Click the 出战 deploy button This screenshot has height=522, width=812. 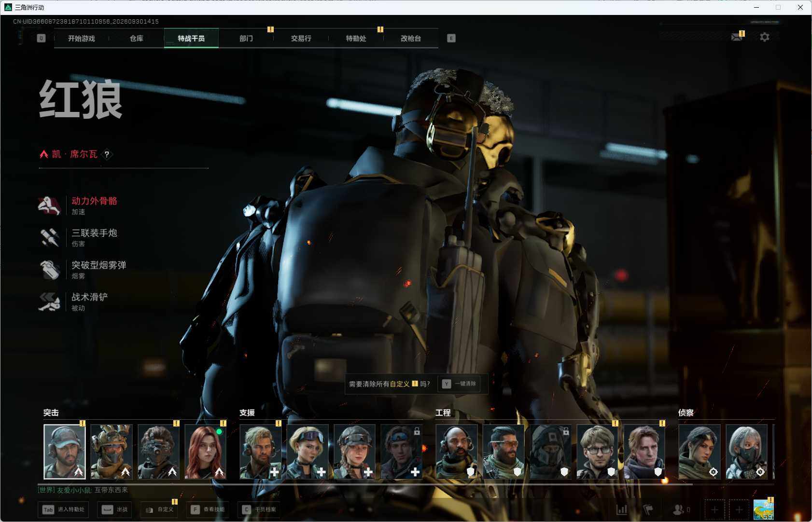coord(115,509)
